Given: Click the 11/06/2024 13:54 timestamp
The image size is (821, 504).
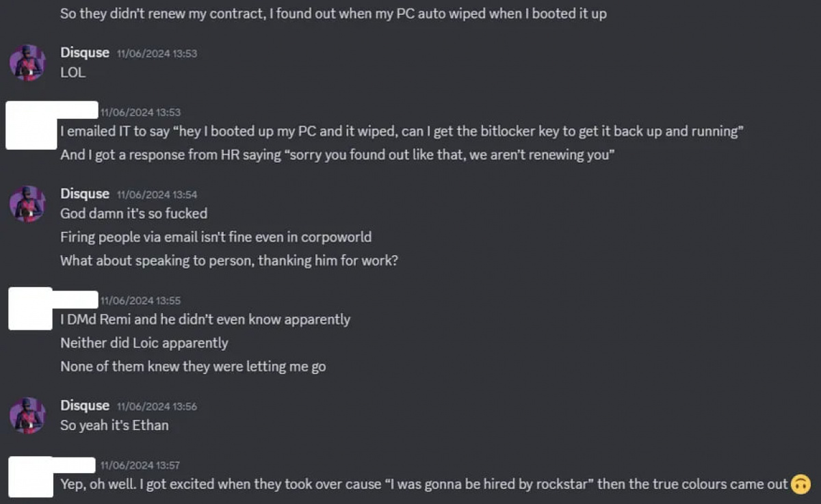Looking at the screenshot, I should (x=157, y=195).
